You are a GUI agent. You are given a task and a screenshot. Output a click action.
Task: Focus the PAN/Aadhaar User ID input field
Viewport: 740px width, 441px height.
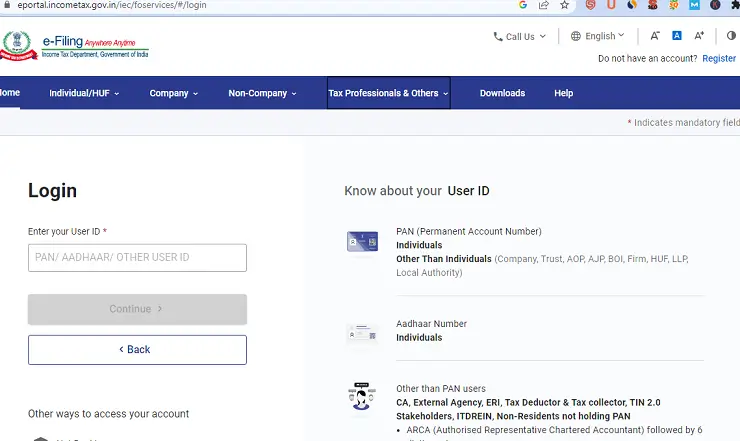[x=137, y=258]
